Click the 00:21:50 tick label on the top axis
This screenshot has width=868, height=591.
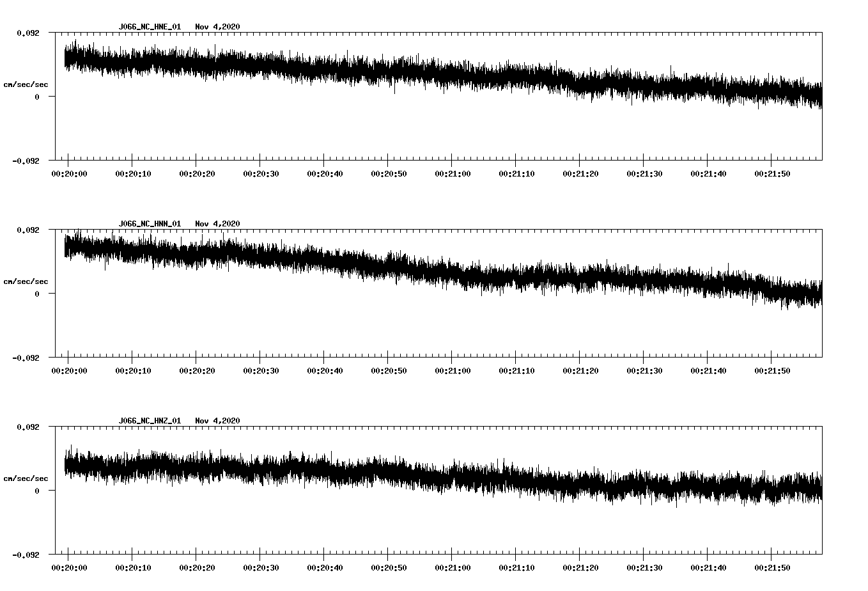click(x=773, y=171)
